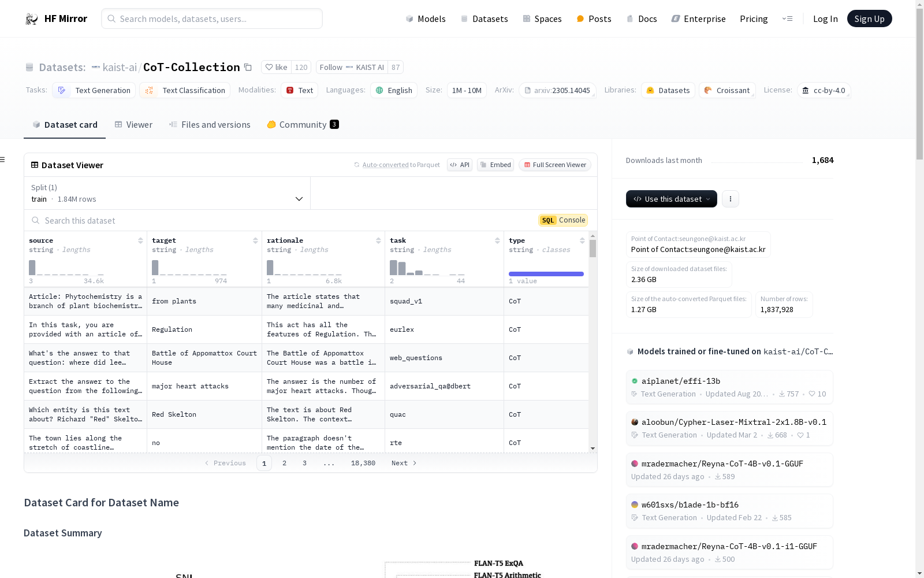Open the three-dot more options menu
This screenshot has width=924, height=578.
click(x=731, y=199)
